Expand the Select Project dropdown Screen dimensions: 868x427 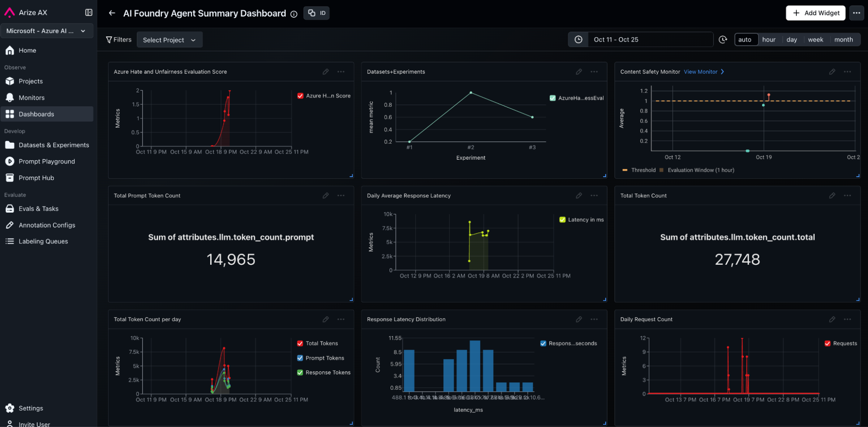(x=169, y=40)
